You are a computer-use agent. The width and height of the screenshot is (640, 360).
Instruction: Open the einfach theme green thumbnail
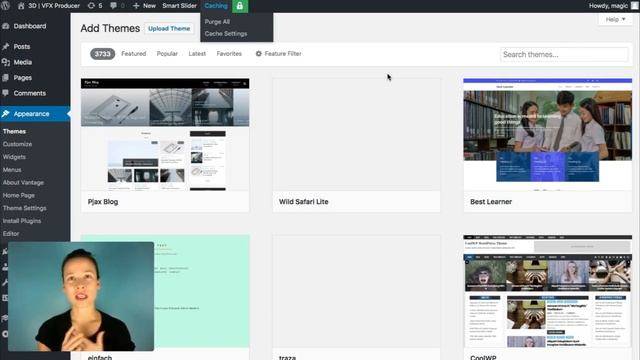click(202, 291)
